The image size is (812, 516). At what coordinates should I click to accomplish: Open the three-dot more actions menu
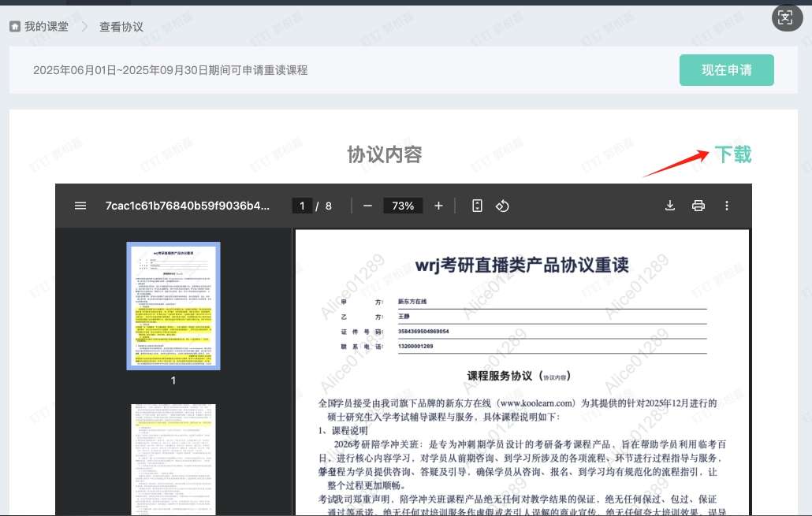(727, 206)
